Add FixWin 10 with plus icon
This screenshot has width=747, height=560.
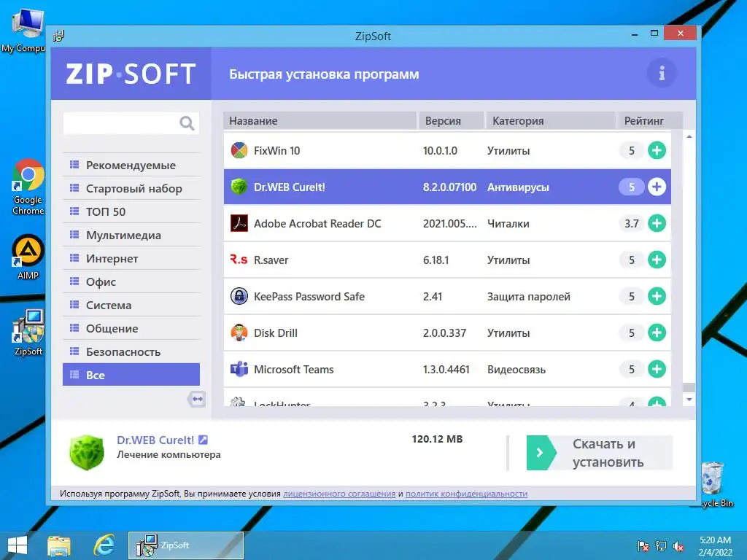pyautogui.click(x=657, y=150)
